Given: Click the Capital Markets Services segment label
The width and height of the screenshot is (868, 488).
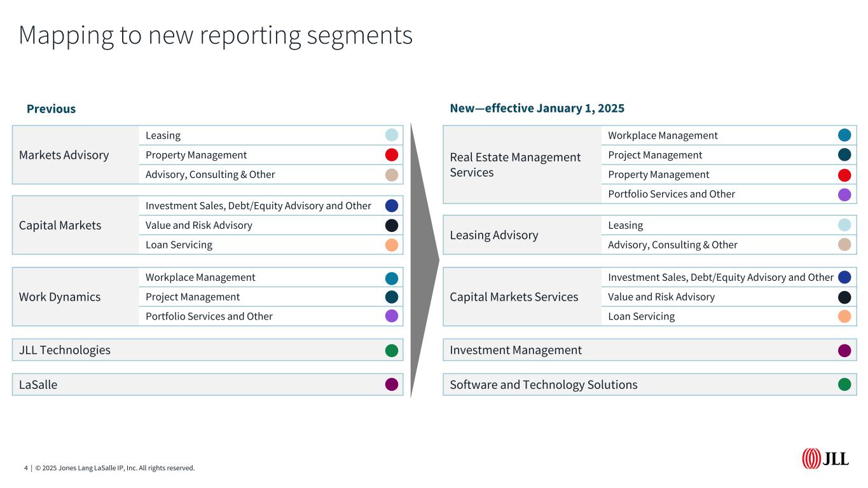Looking at the screenshot, I should click(x=514, y=297).
